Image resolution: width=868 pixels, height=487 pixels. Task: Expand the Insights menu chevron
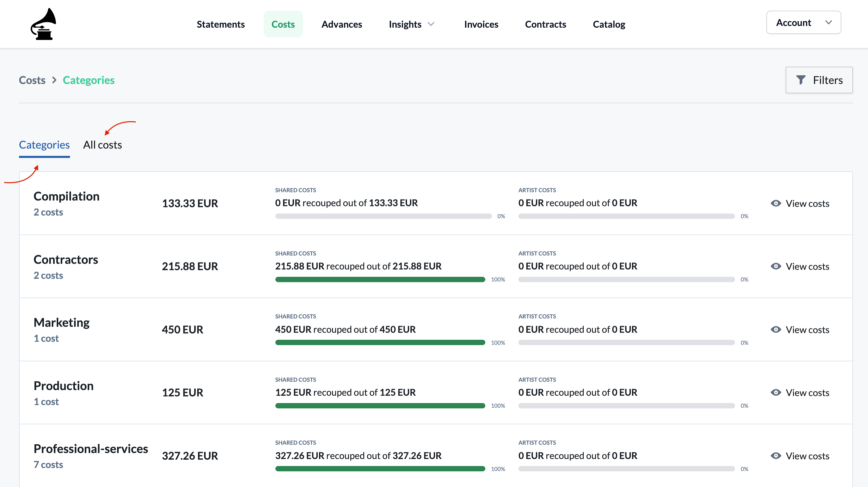click(x=431, y=24)
